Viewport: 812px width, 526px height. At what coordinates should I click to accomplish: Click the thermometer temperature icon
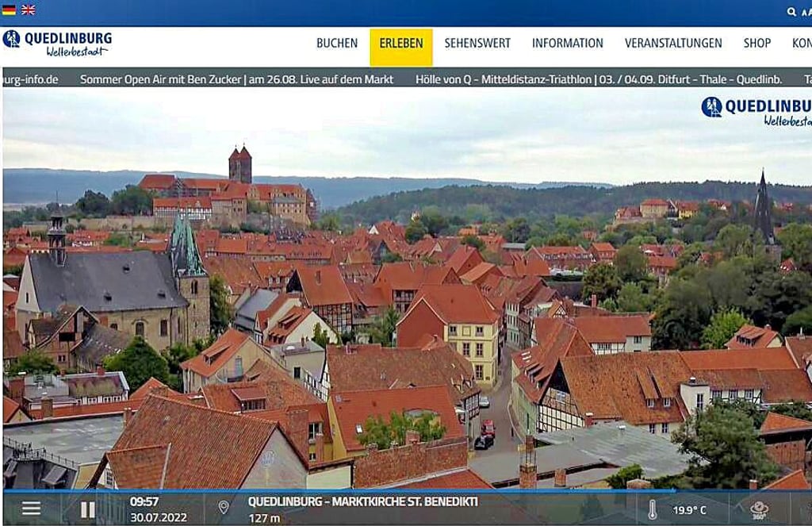[x=652, y=509]
